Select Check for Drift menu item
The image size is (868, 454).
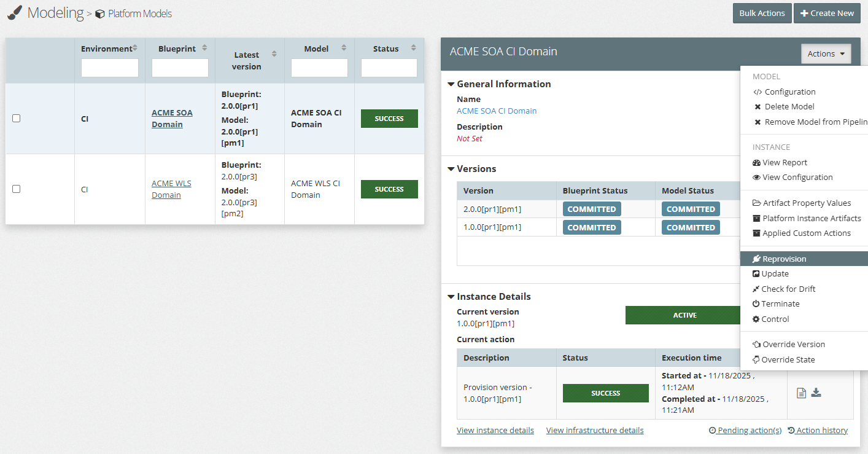click(x=788, y=289)
